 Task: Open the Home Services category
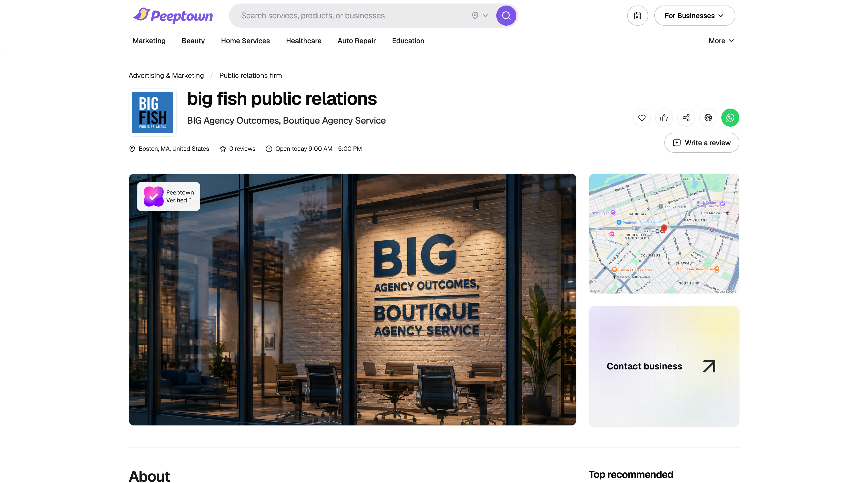(245, 41)
